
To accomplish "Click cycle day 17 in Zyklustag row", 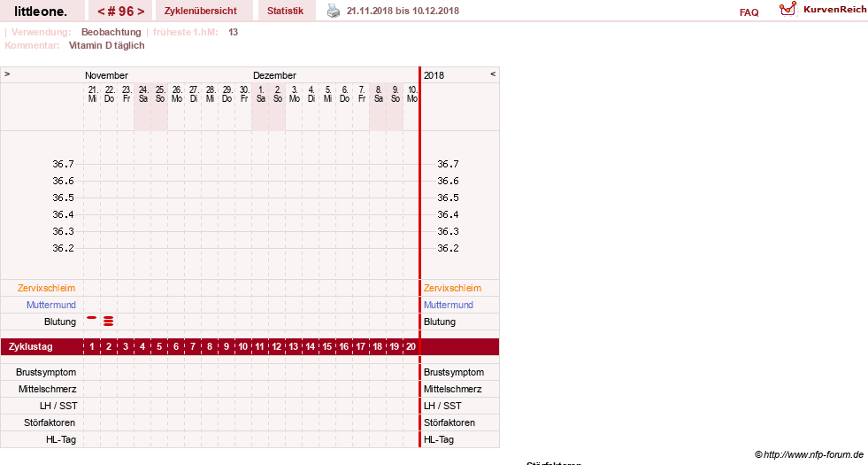I will [360, 347].
